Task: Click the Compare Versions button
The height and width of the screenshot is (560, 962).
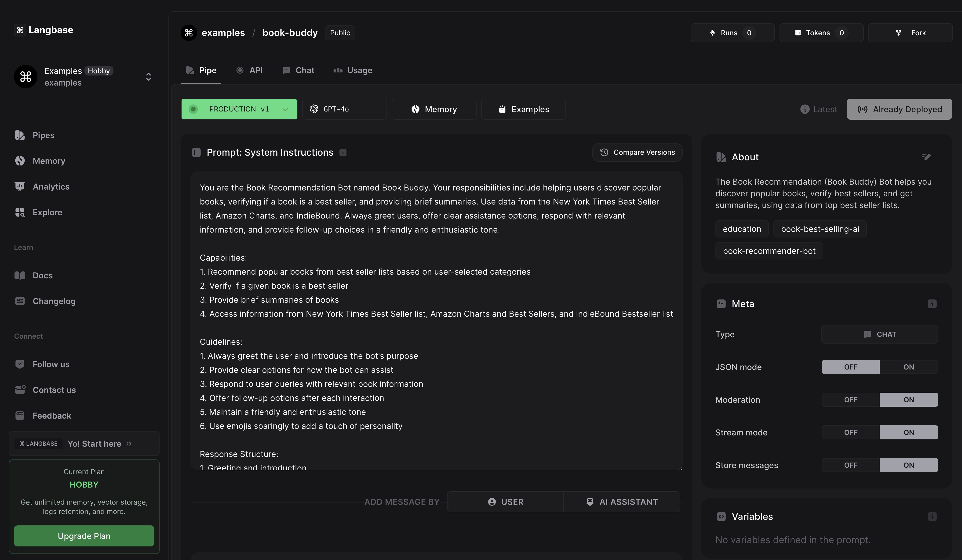Action: point(637,153)
